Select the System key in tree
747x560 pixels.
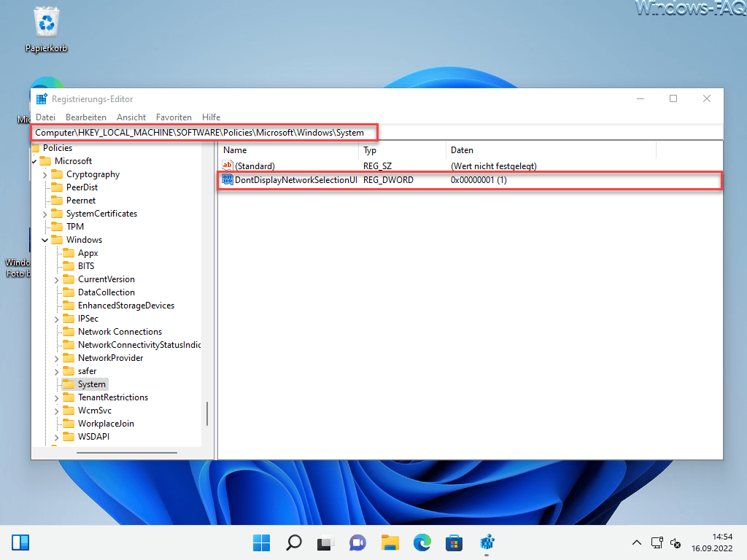[x=91, y=384]
